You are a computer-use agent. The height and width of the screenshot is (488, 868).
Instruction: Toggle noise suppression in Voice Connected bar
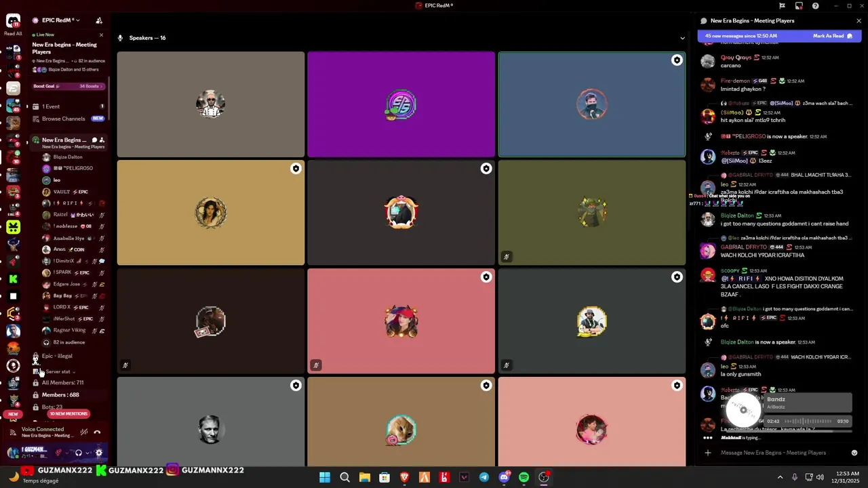(x=84, y=432)
